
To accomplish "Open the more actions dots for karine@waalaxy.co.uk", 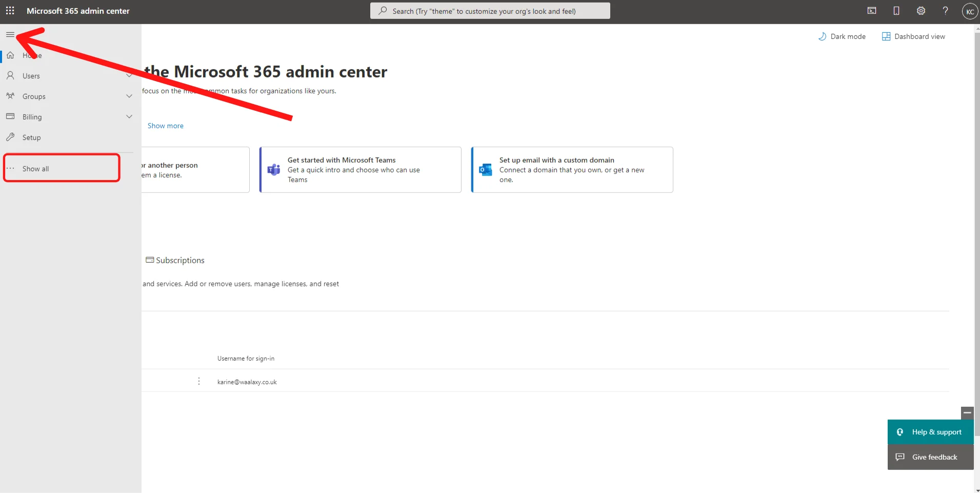I will pyautogui.click(x=199, y=381).
